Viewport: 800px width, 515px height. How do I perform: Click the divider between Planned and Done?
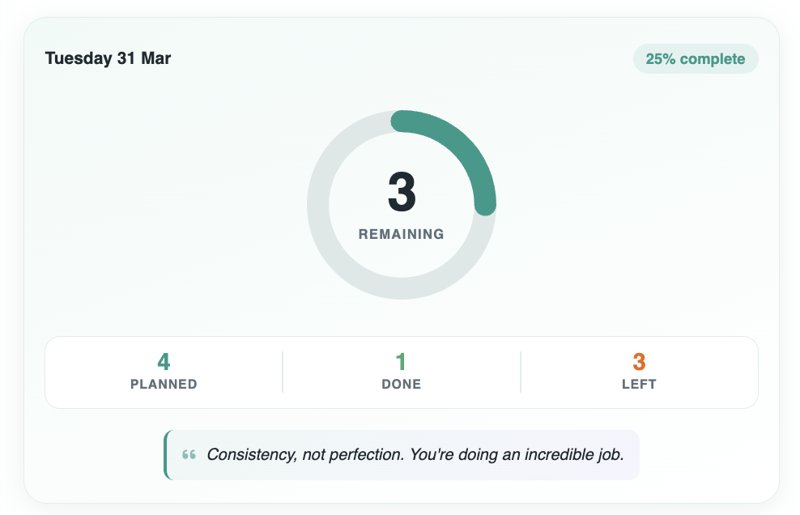tap(283, 372)
